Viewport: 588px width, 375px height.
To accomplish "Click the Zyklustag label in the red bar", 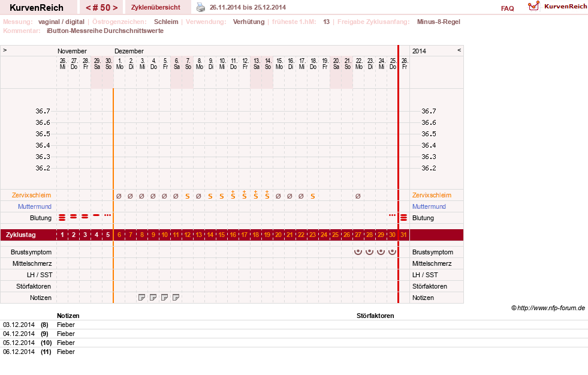I will 20,235.
